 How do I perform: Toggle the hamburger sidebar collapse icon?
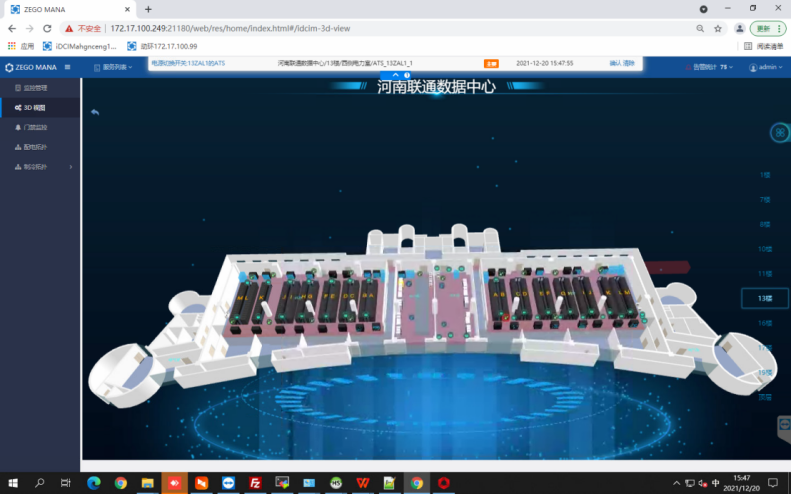click(x=68, y=67)
